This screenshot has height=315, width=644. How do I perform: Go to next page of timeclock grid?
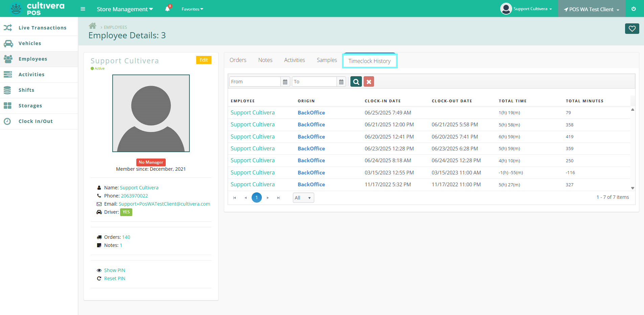268,198
